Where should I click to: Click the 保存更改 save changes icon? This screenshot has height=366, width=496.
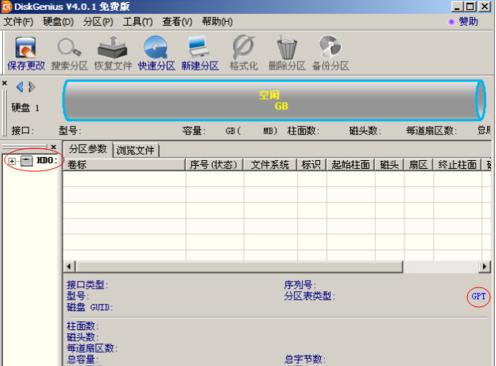[x=26, y=54]
